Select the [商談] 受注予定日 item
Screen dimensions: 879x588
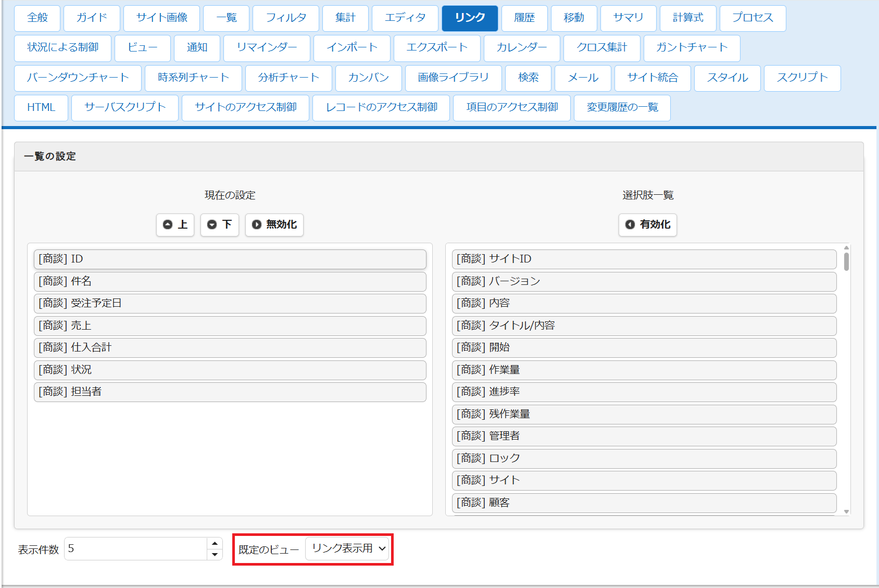coord(230,303)
